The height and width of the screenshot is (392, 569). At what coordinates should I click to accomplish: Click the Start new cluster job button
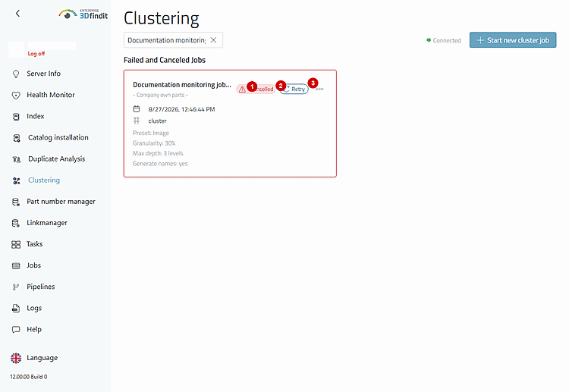(513, 40)
